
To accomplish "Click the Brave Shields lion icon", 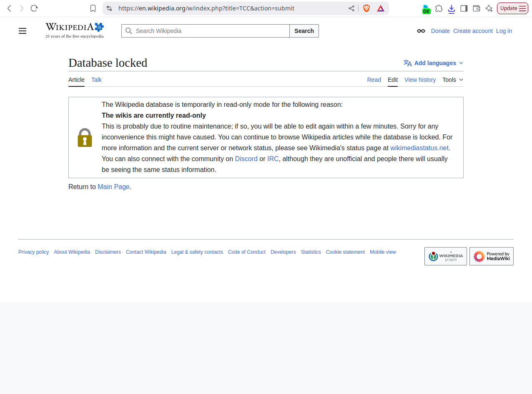I will pos(366,8).
